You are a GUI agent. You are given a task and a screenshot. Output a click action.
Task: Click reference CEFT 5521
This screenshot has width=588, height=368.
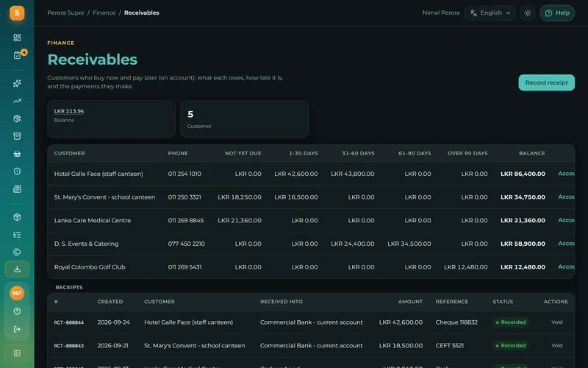tap(450, 345)
